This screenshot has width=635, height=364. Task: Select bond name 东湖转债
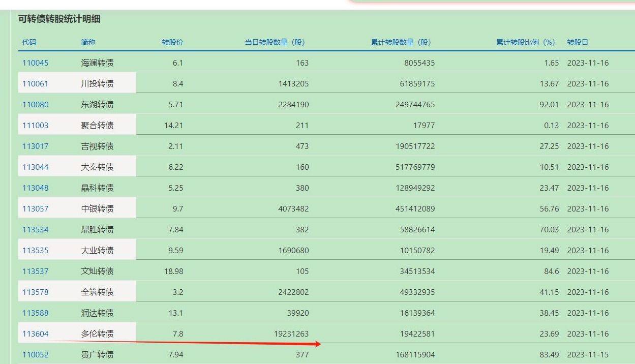click(x=97, y=105)
